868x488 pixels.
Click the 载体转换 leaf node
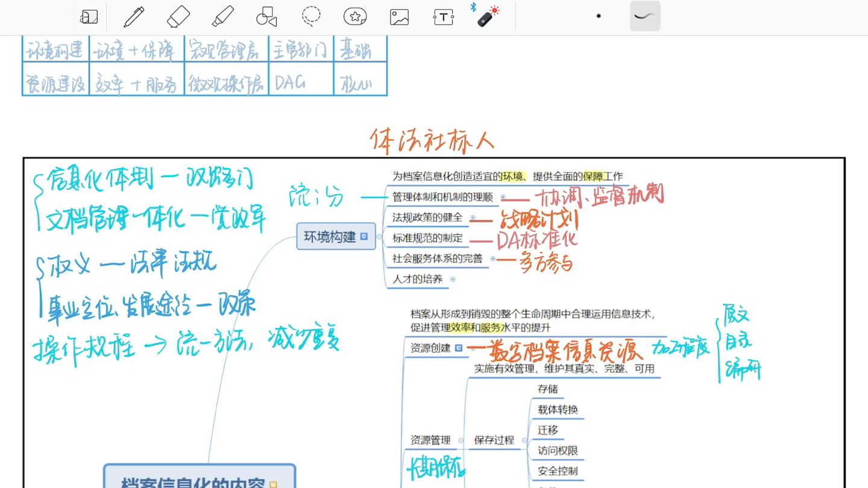pyautogui.click(x=558, y=410)
